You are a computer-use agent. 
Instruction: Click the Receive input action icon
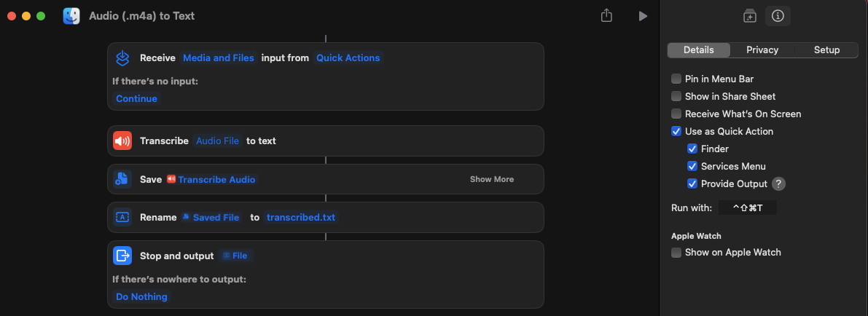122,58
